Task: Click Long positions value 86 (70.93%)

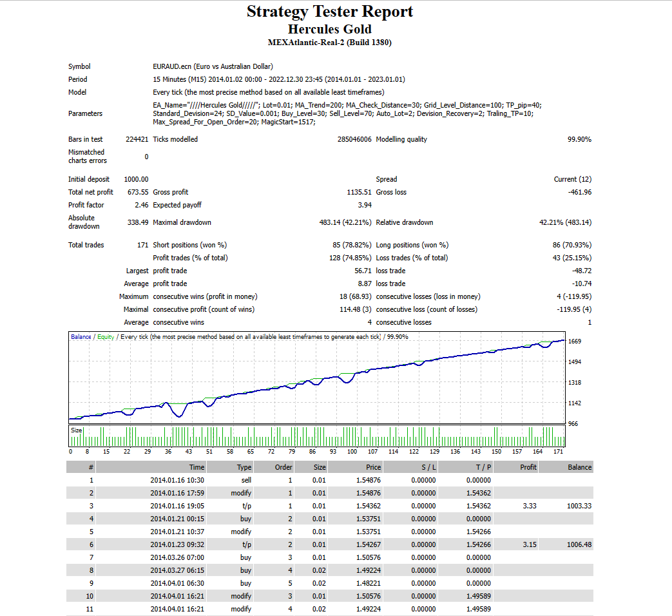Action: (x=572, y=245)
